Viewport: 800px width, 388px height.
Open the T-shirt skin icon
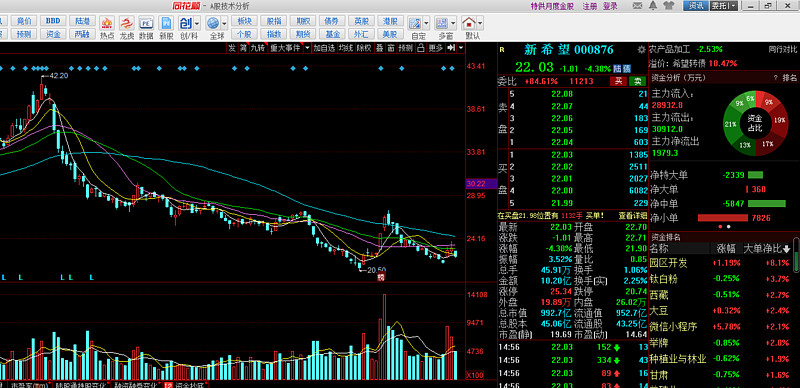[x=669, y=6]
